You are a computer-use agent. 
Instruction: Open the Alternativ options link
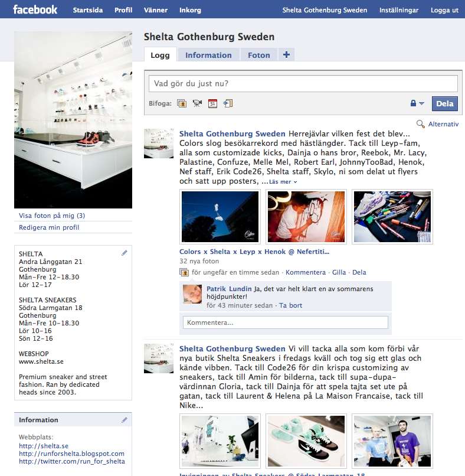point(443,124)
